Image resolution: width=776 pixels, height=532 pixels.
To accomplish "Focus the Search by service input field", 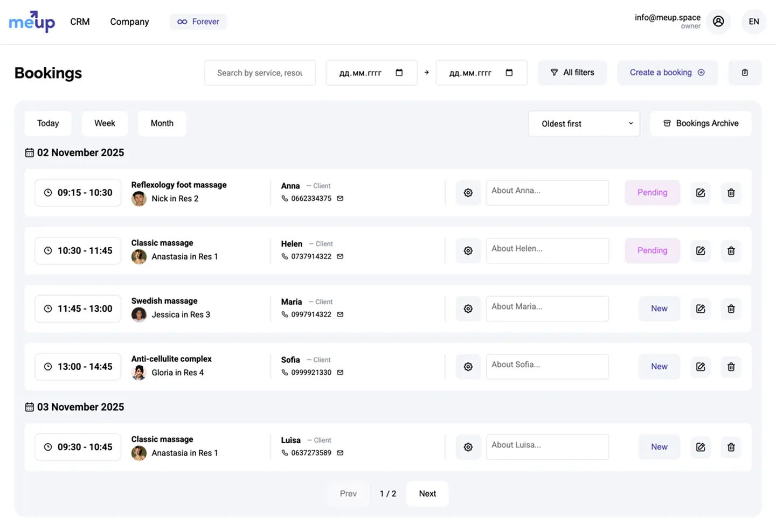I will click(260, 73).
